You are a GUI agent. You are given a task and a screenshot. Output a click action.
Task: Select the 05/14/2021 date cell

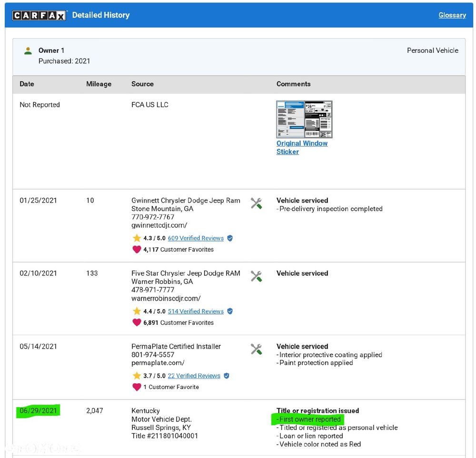(x=38, y=346)
